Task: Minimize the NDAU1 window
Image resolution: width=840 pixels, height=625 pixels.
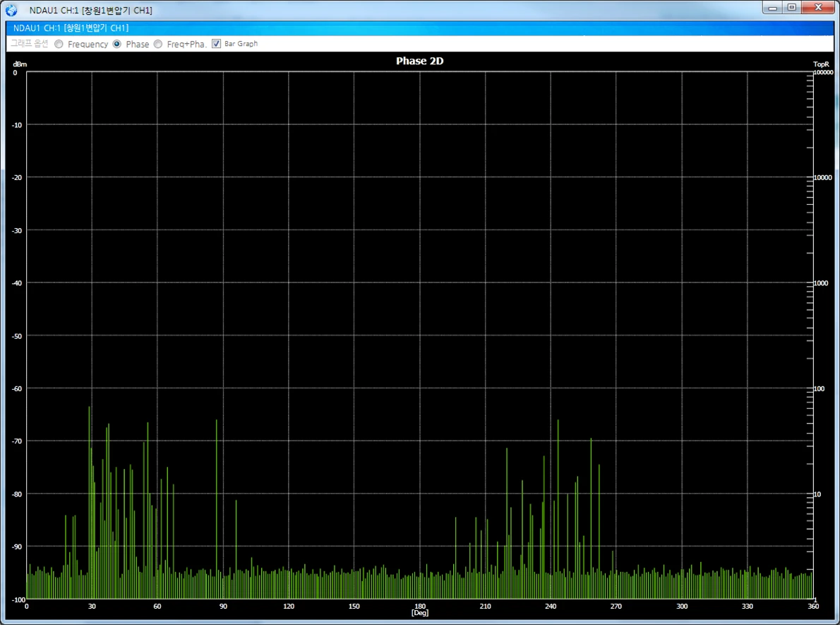Action: pyautogui.click(x=772, y=8)
